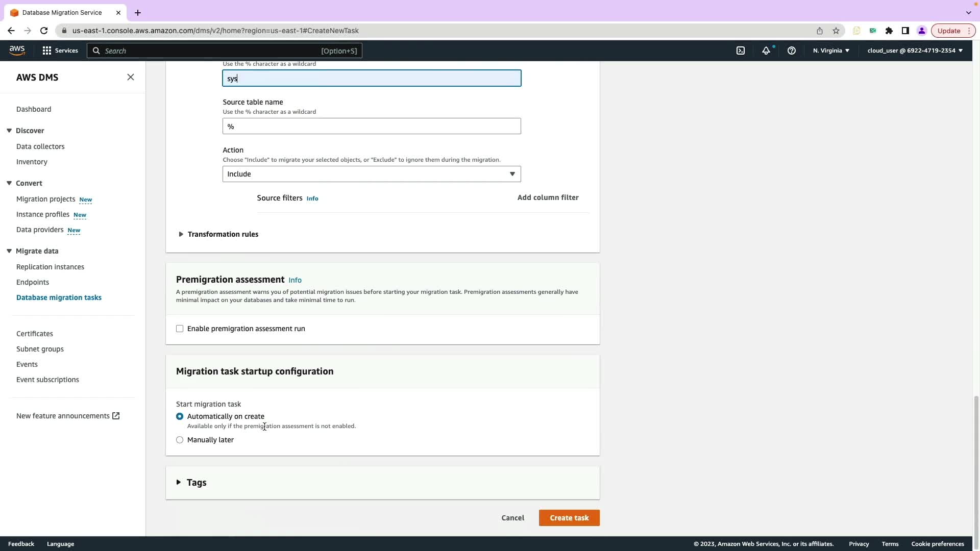Screen dimensions: 980x551
Task: Open the notifications bell icon
Action: [766, 51]
